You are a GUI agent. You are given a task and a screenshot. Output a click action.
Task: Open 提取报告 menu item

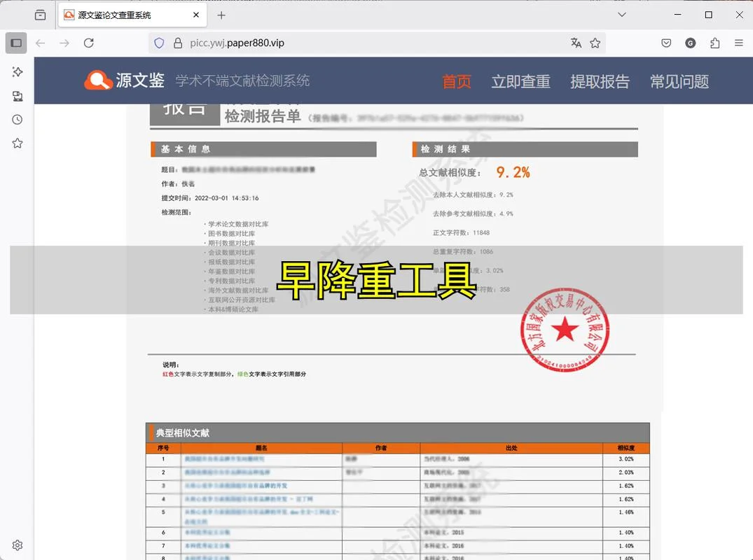click(600, 82)
